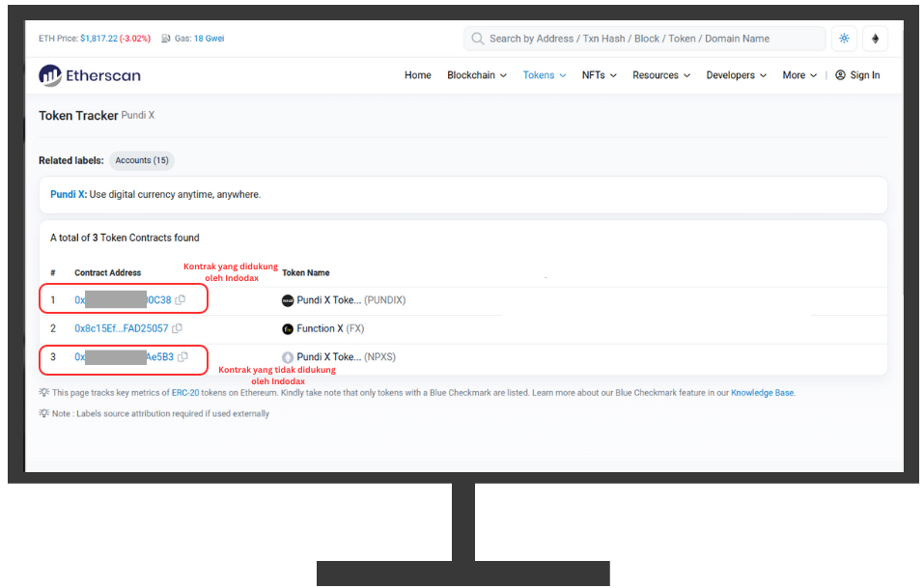Go to the Home menu item
Image resolution: width=924 pixels, height=588 pixels.
click(x=418, y=74)
